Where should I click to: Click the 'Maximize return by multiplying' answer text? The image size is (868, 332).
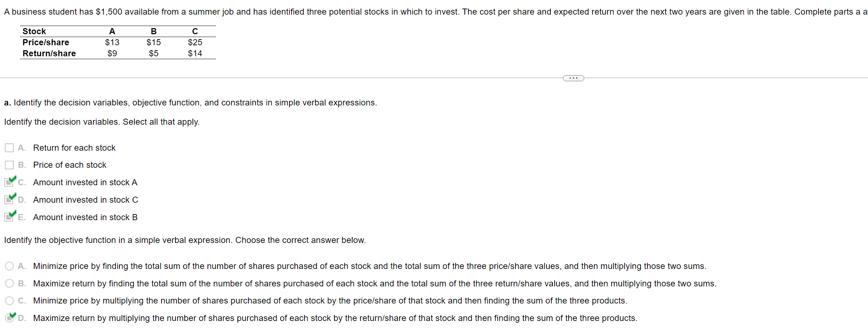[335, 318]
